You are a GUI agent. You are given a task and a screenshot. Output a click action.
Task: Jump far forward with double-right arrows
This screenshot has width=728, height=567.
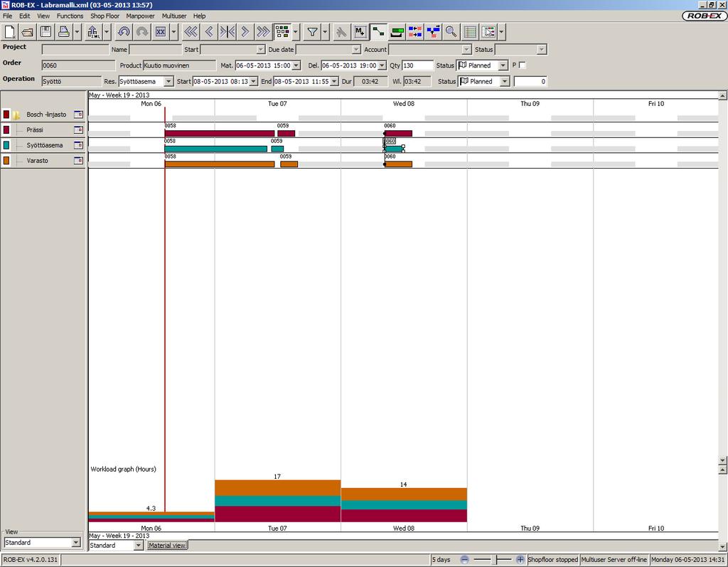(263, 31)
